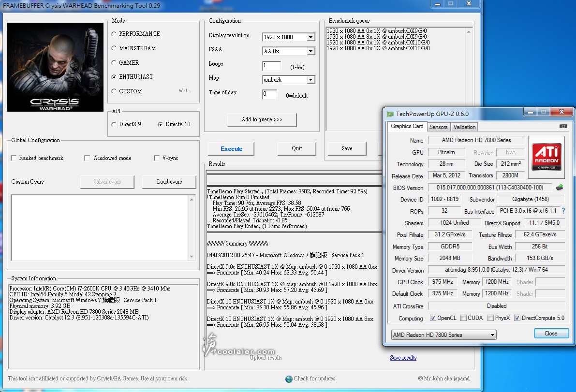
Task: Click the GPU Clock value 975 MHz
Action: [x=443, y=281]
